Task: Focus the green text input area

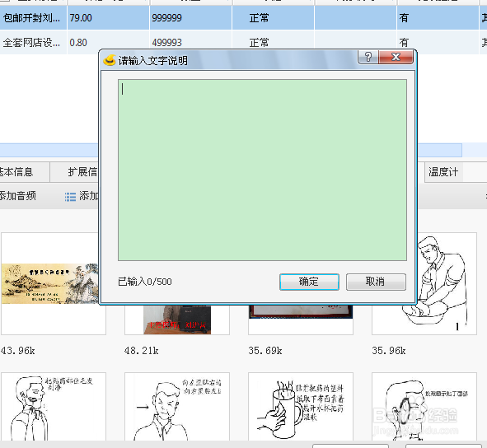Action: pyautogui.click(x=262, y=170)
